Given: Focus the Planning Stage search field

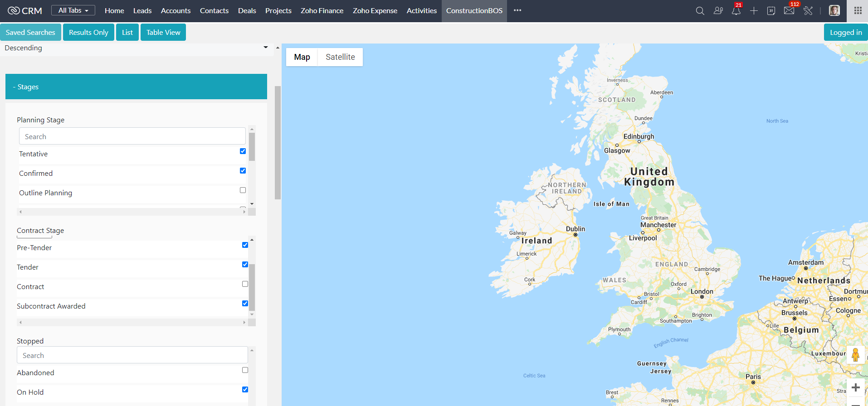Looking at the screenshot, I should pos(132,136).
